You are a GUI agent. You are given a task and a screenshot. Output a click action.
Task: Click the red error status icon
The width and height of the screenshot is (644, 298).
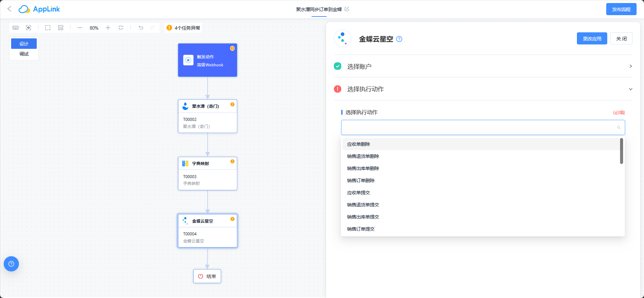[x=338, y=89]
